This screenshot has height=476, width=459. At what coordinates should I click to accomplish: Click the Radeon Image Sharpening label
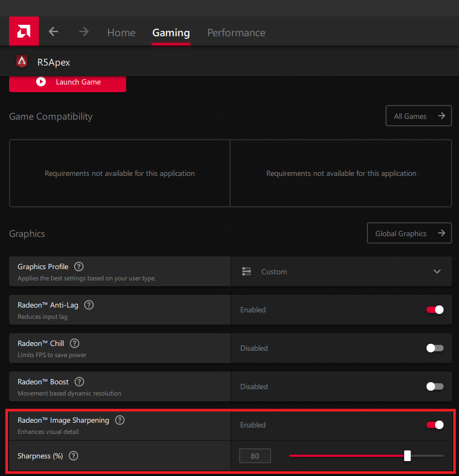63,420
